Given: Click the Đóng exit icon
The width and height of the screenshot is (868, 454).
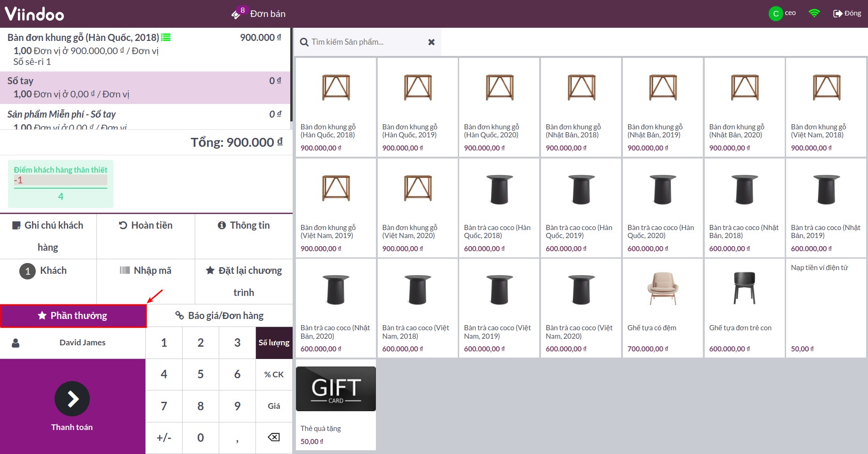Looking at the screenshot, I should click(837, 14).
